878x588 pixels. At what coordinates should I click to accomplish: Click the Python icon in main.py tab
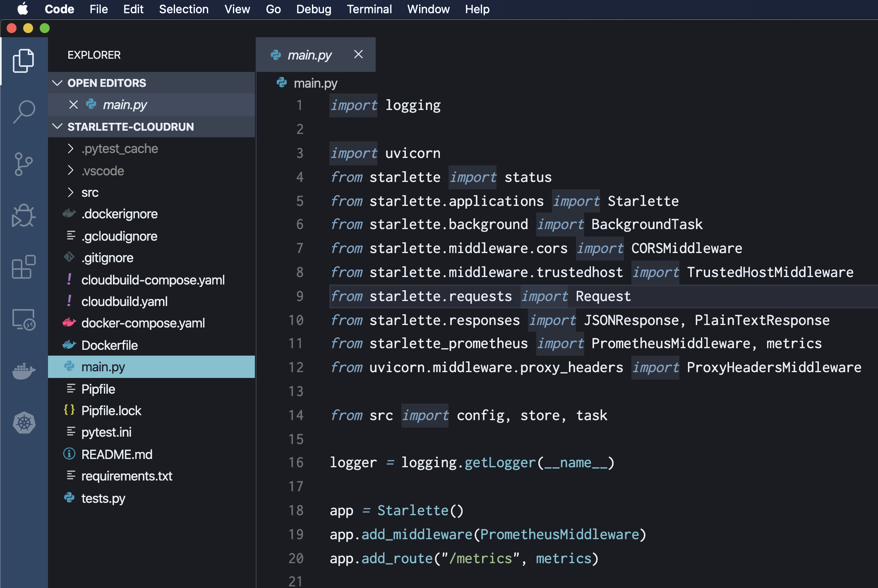click(x=276, y=55)
